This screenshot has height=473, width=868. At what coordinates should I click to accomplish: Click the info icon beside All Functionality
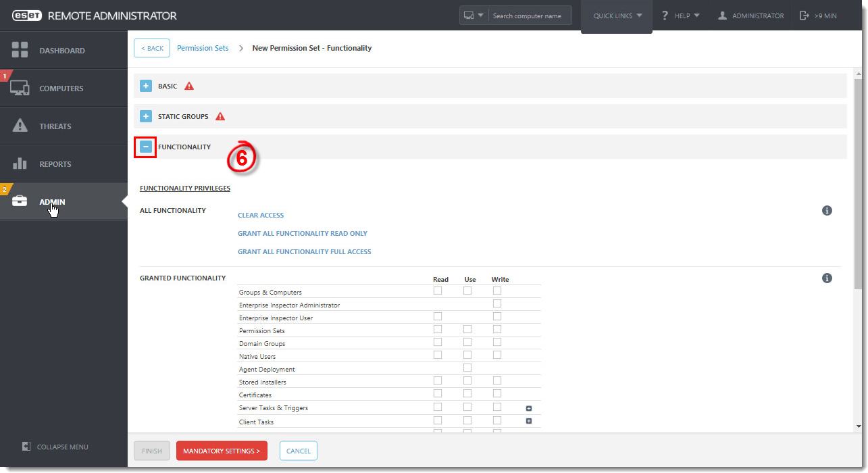point(827,211)
